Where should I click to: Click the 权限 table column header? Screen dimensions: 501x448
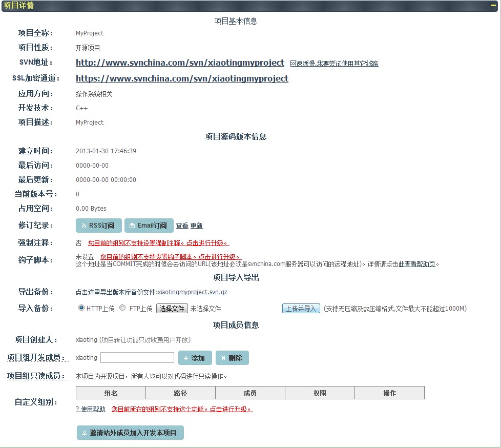320,393
